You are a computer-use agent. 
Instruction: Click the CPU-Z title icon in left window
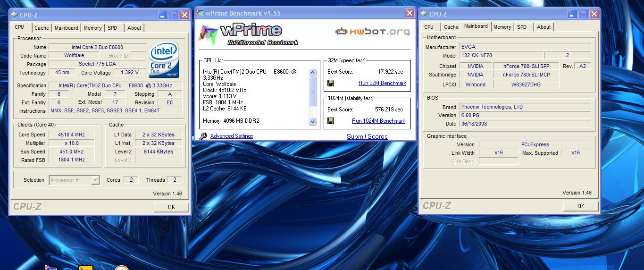tap(15, 15)
